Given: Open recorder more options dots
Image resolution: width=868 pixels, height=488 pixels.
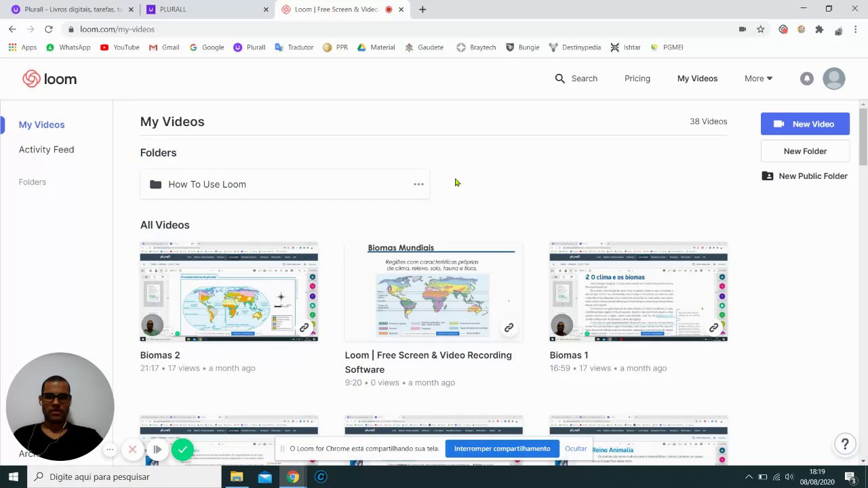Looking at the screenshot, I should (x=110, y=449).
